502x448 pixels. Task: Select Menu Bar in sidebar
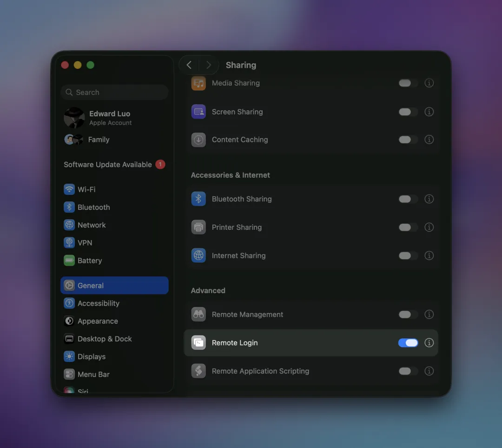[x=114, y=374]
